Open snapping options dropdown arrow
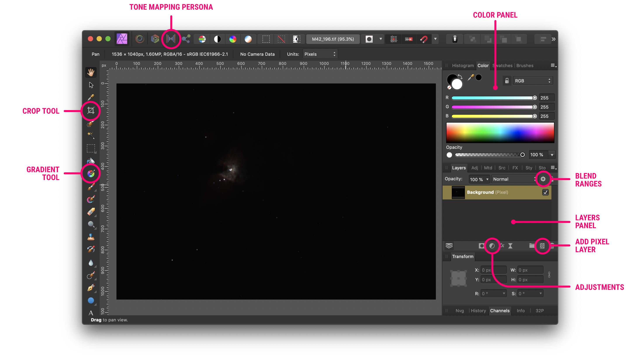The height and width of the screenshot is (357, 644). (x=435, y=39)
